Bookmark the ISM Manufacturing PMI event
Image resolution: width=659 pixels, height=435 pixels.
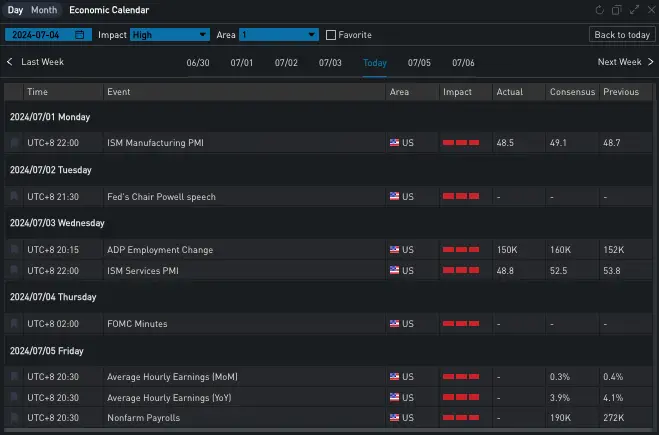[x=14, y=143]
